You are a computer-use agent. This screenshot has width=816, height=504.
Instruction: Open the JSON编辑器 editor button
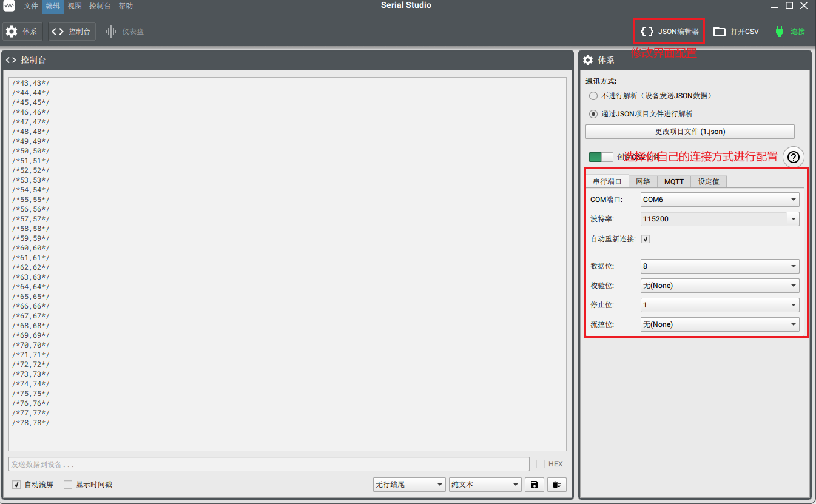click(670, 32)
